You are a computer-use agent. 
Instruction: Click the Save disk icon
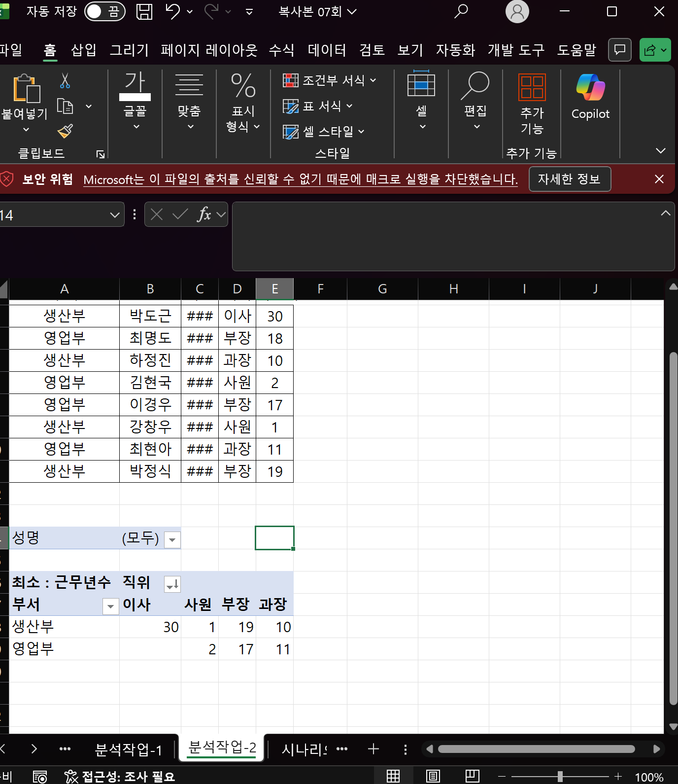(144, 11)
